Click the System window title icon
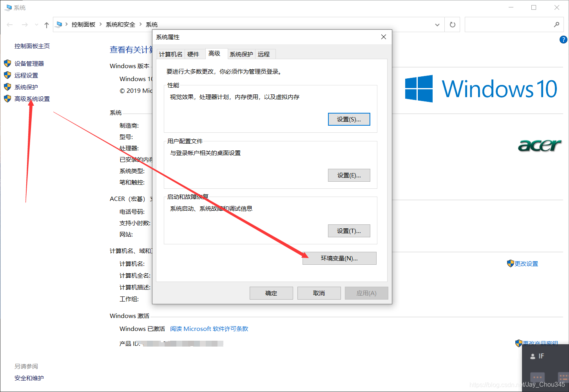 click(8, 7)
